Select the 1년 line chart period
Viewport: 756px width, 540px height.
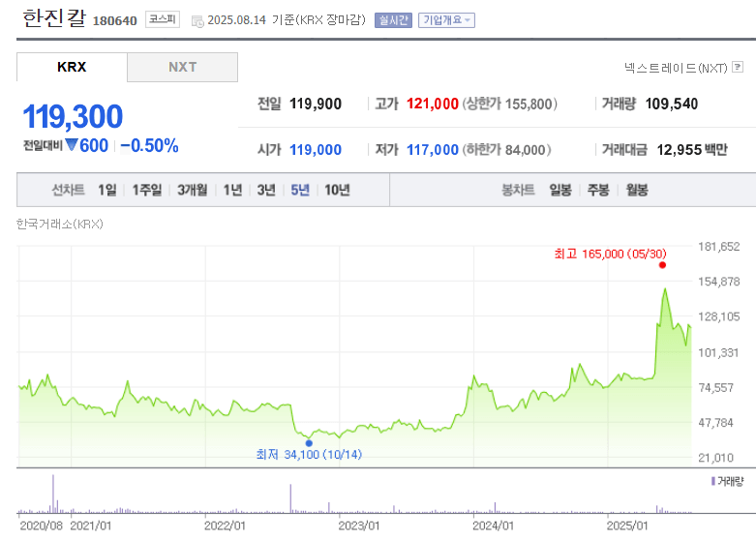tap(232, 190)
